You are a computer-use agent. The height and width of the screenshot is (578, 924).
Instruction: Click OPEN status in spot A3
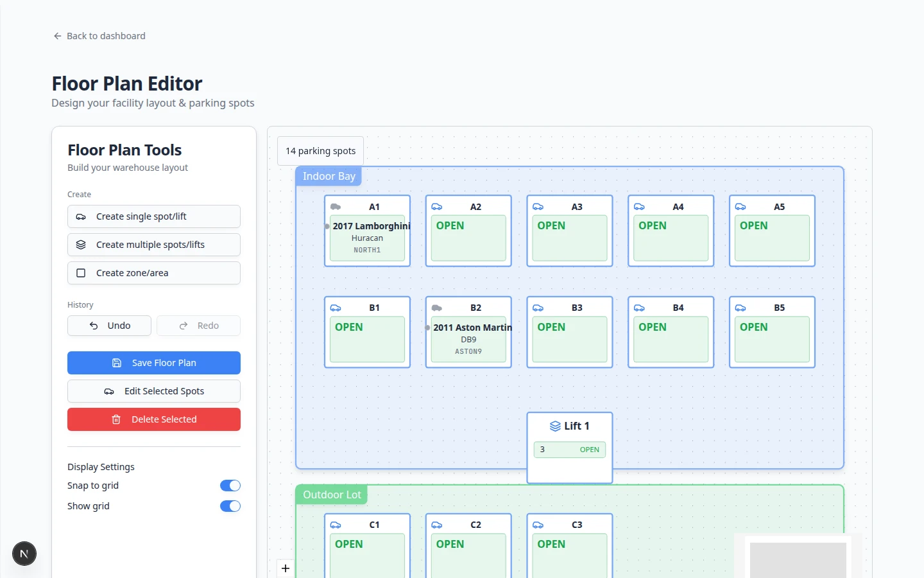[x=551, y=225]
